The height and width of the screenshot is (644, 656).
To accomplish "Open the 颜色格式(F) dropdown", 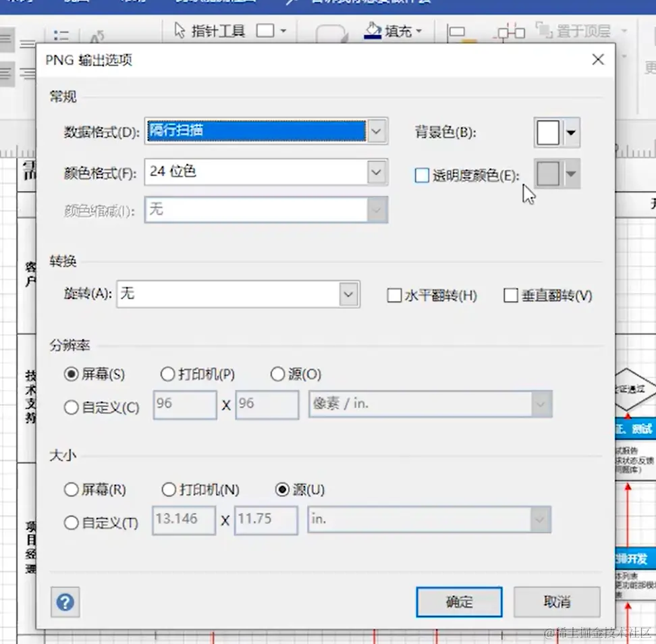I will [377, 171].
